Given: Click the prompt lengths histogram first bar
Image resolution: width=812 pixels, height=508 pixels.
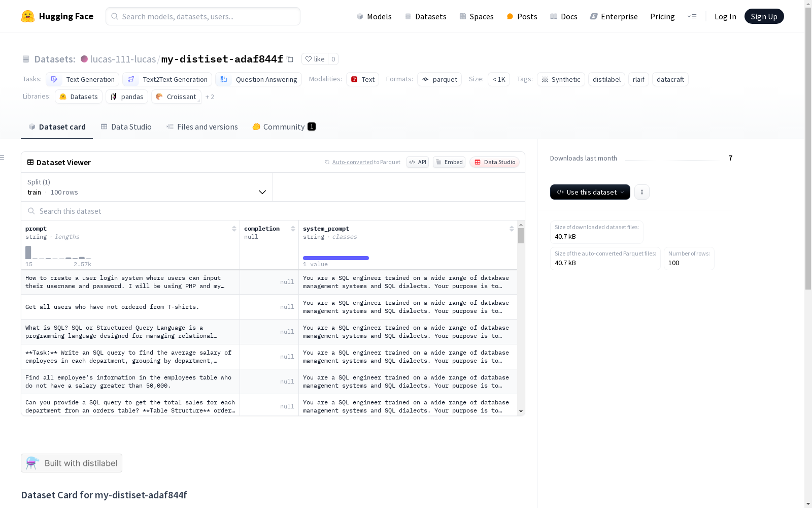Looking at the screenshot, I should pyautogui.click(x=28, y=252).
